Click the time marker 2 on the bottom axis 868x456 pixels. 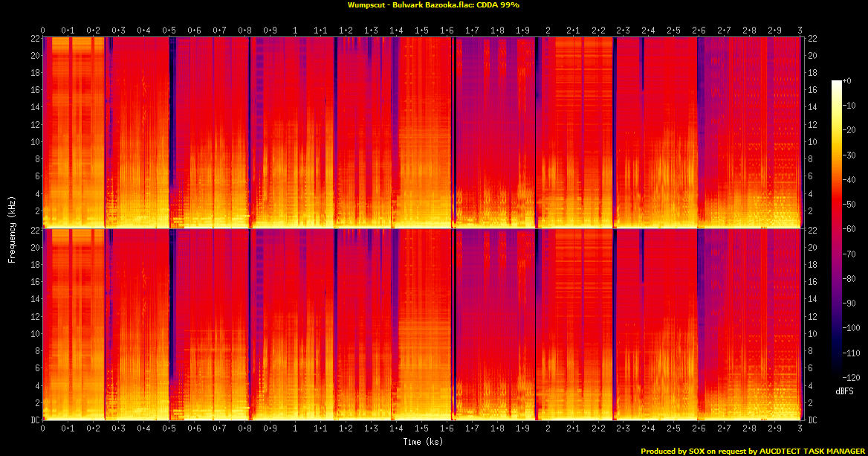(x=548, y=429)
